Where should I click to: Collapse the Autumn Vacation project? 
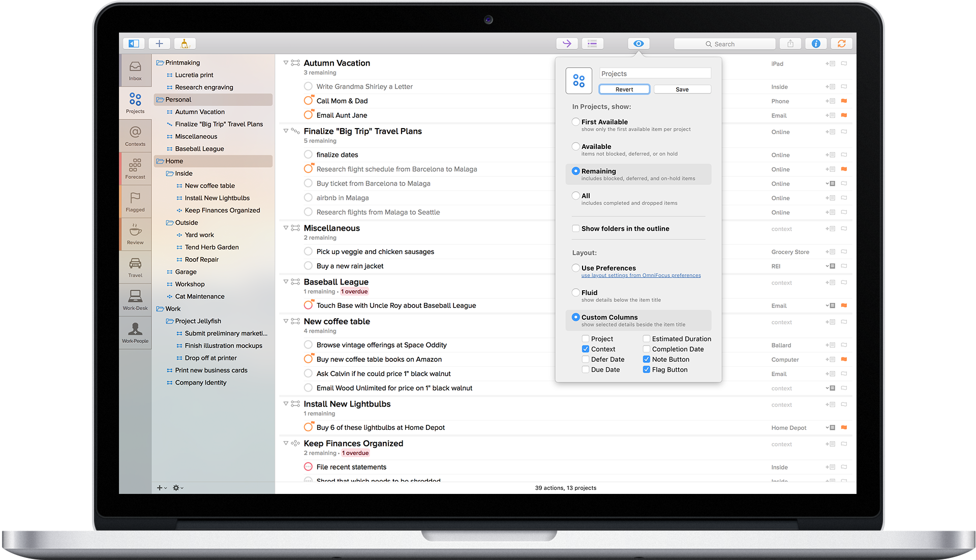286,63
